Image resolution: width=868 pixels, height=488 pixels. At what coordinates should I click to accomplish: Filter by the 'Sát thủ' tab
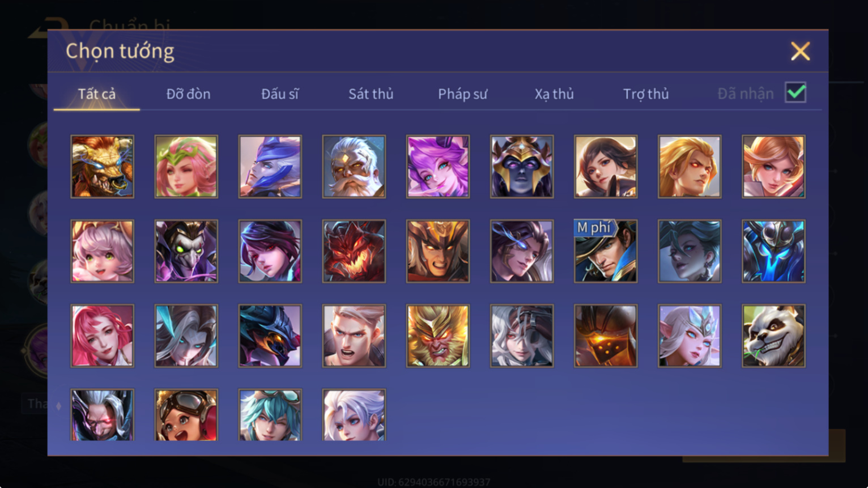(x=371, y=94)
